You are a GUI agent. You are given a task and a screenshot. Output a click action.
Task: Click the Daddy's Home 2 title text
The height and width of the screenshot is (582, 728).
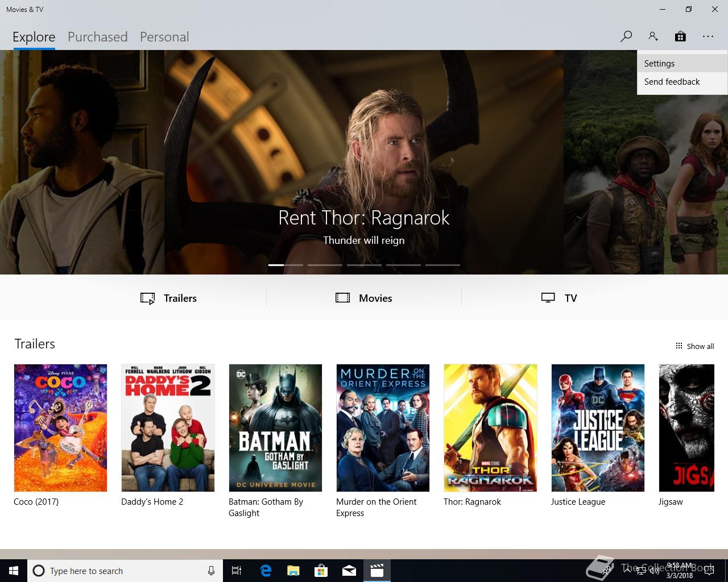click(152, 502)
